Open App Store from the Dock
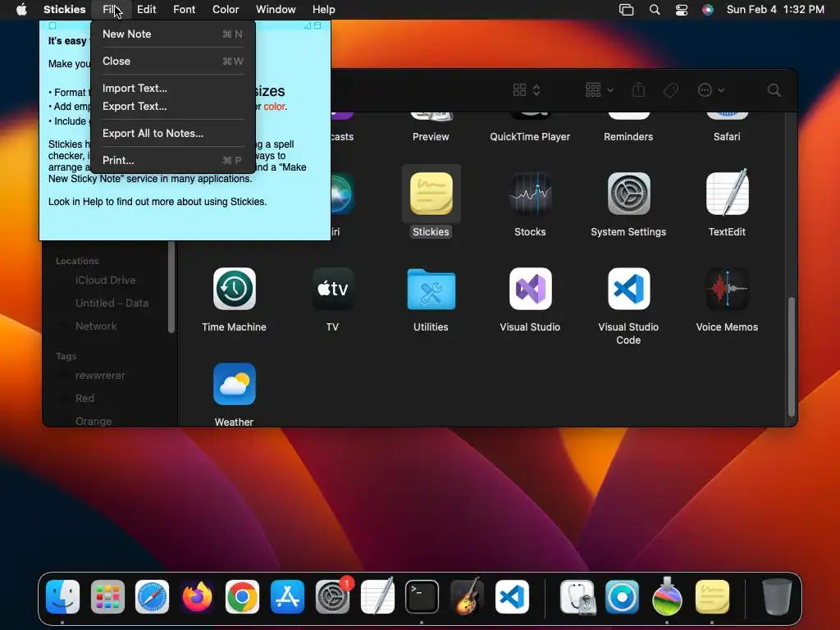 (287, 596)
